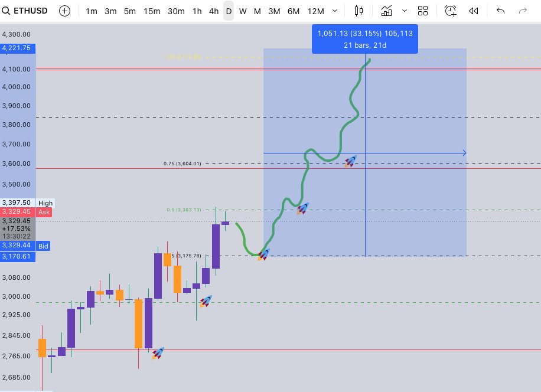The height and width of the screenshot is (392, 541).
Task: Click the add symbol plus icon
Action: pos(64,11)
